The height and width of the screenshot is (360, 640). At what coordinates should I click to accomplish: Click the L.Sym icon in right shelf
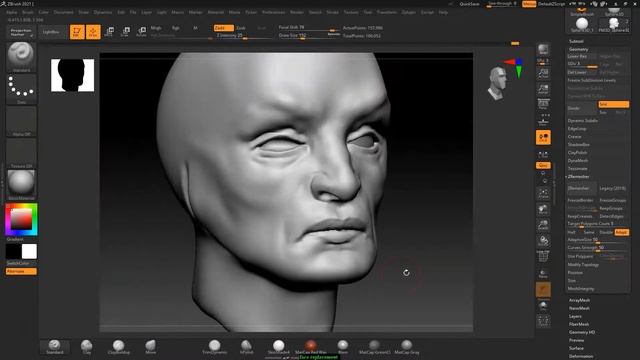[x=543, y=155]
